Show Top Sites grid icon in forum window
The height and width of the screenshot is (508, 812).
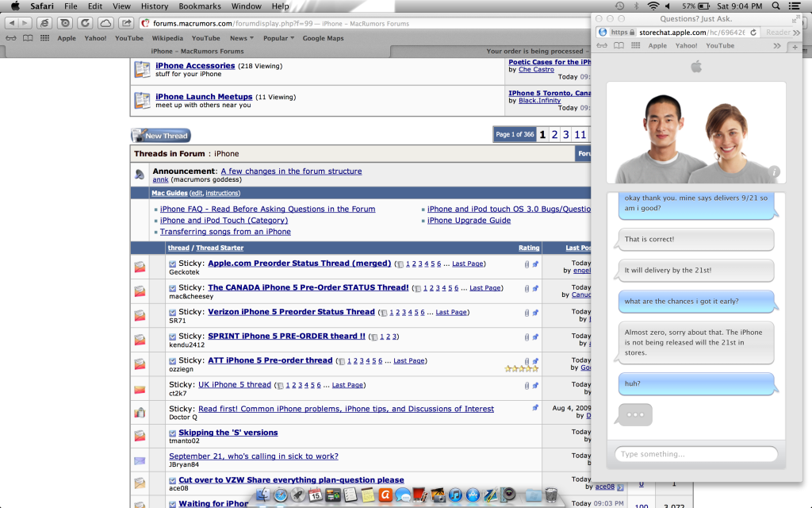(x=44, y=38)
